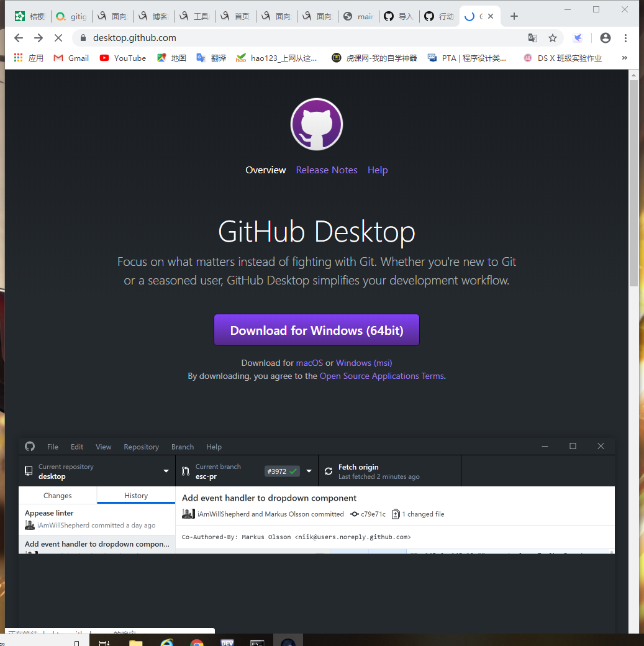The width and height of the screenshot is (644, 646).
Task: Open Help menu in GitHub Desktop preview
Action: click(214, 447)
